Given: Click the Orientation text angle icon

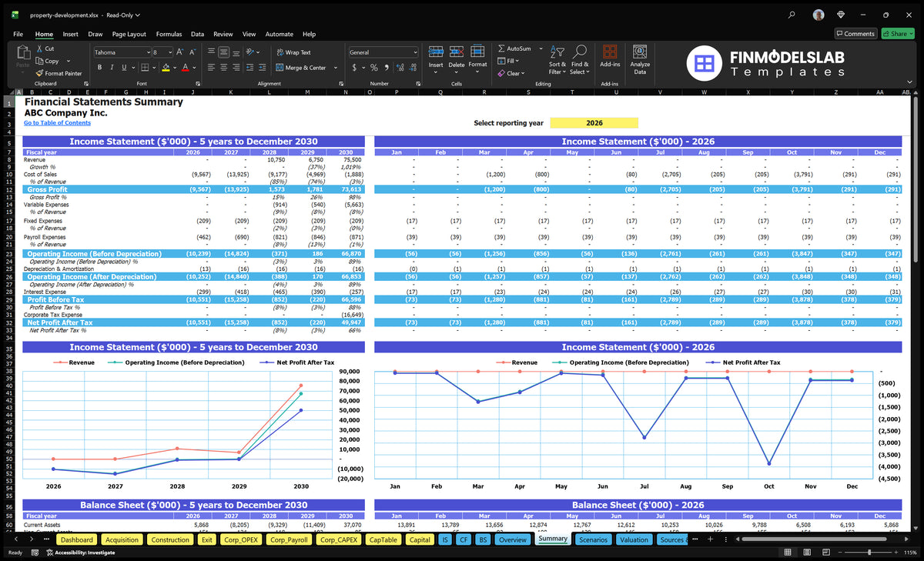Looking at the screenshot, I should (251, 52).
